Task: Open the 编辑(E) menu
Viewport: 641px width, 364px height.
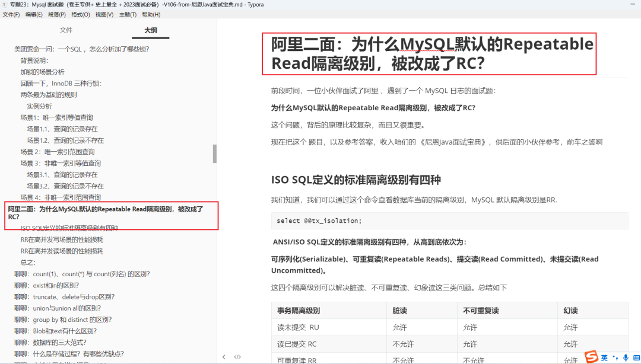Action: pyautogui.click(x=34, y=15)
